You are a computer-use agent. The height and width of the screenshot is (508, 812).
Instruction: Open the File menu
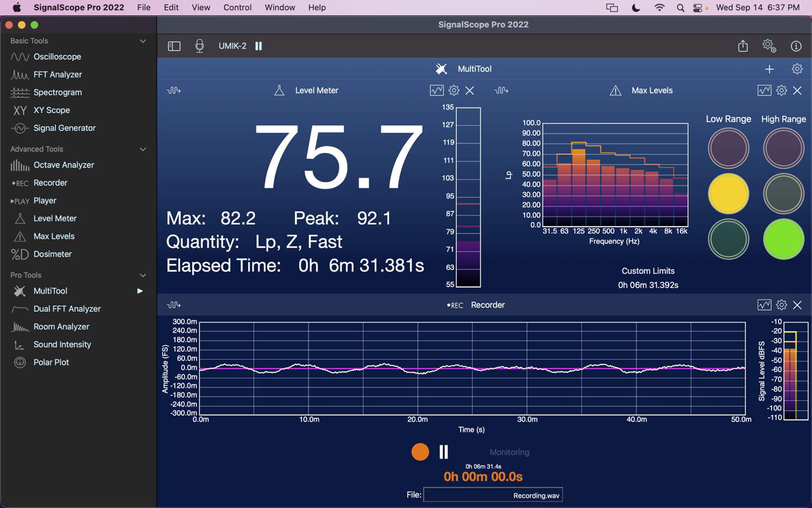(x=144, y=8)
